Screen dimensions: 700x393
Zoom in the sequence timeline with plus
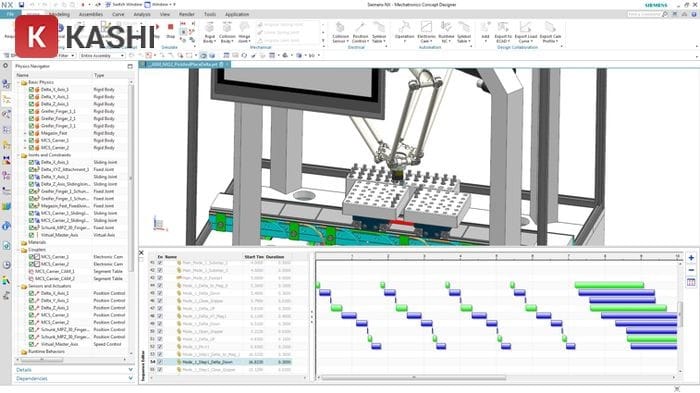point(691,258)
